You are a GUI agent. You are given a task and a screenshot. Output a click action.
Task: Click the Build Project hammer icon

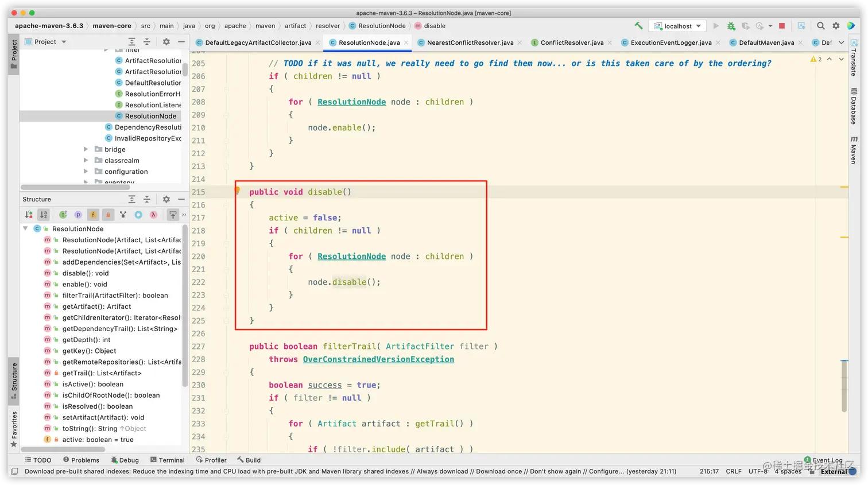point(638,26)
